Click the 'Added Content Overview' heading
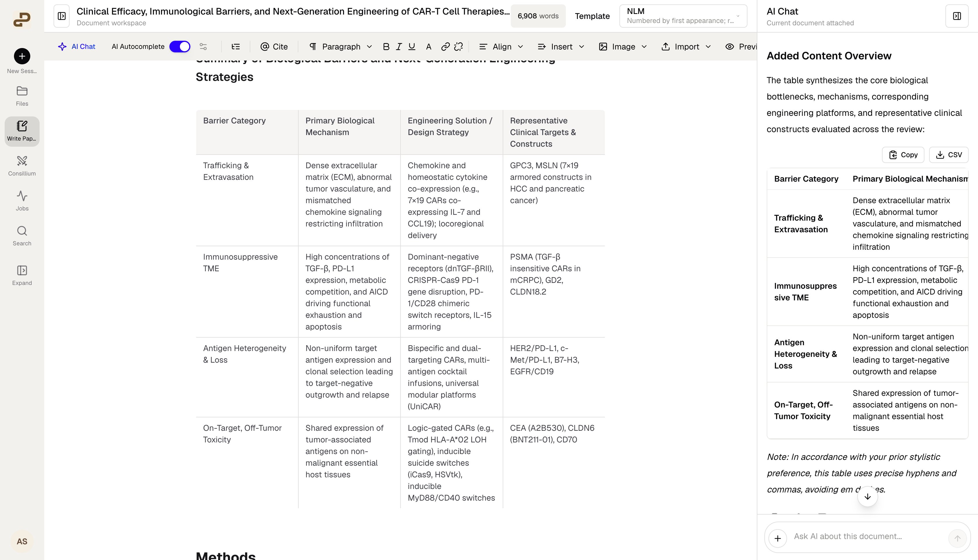Image resolution: width=978 pixels, height=560 pixels. pos(829,56)
